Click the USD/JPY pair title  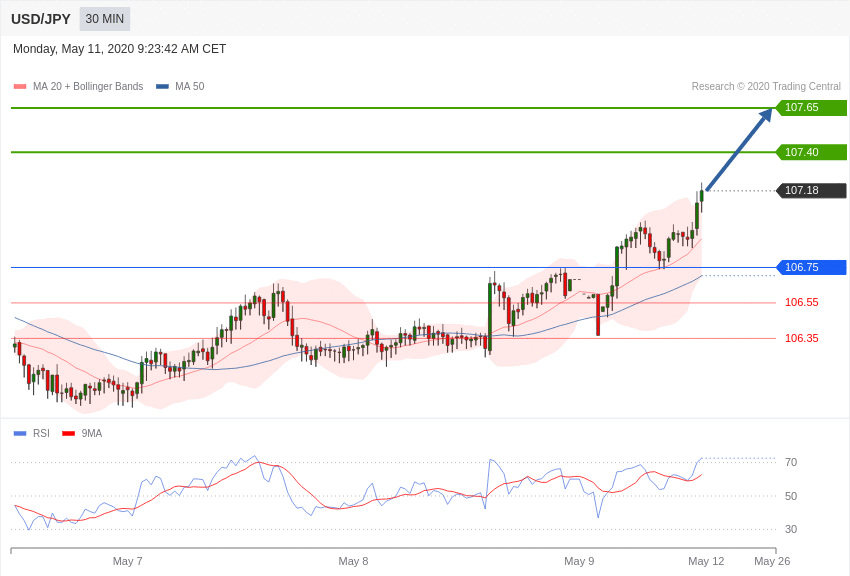click(x=41, y=19)
